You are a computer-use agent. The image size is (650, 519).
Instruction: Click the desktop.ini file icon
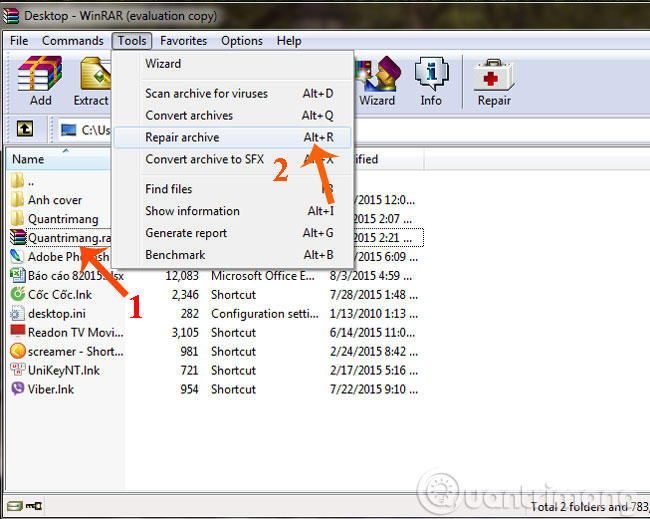pyautogui.click(x=17, y=313)
